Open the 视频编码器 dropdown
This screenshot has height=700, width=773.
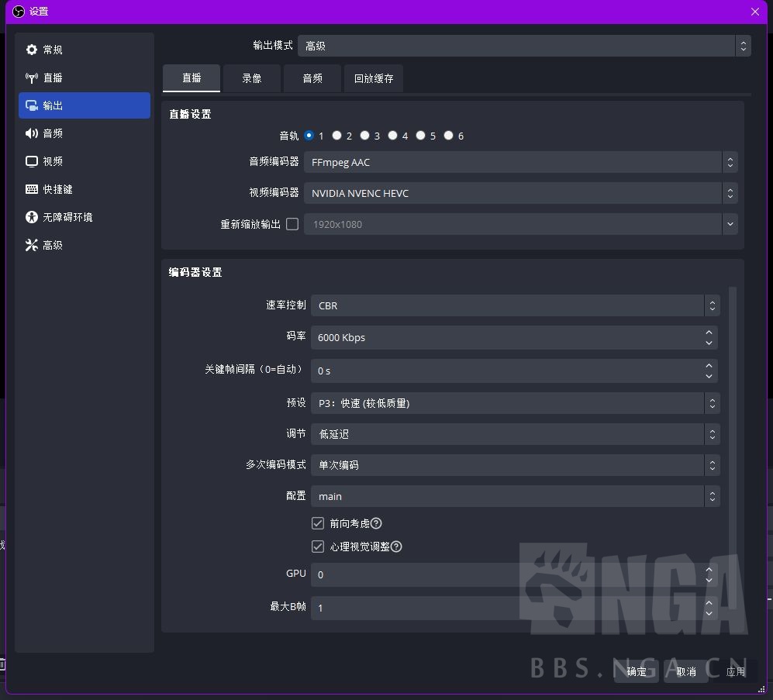click(519, 192)
